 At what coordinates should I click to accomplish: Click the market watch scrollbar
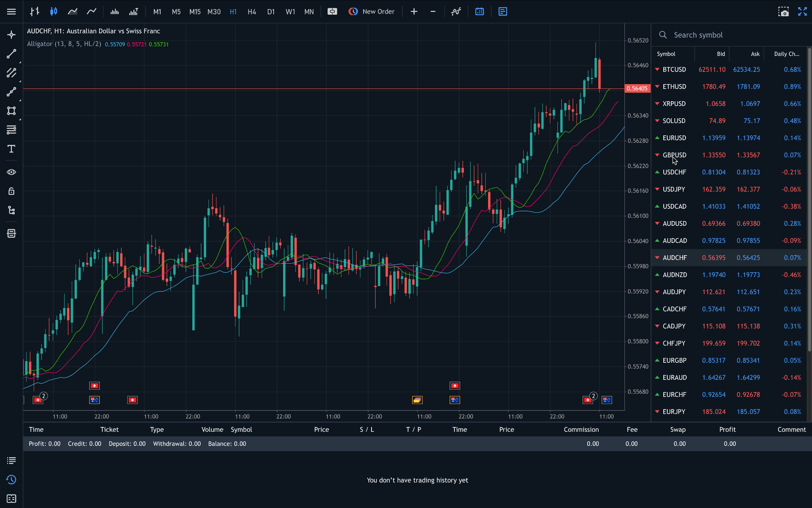click(809, 200)
